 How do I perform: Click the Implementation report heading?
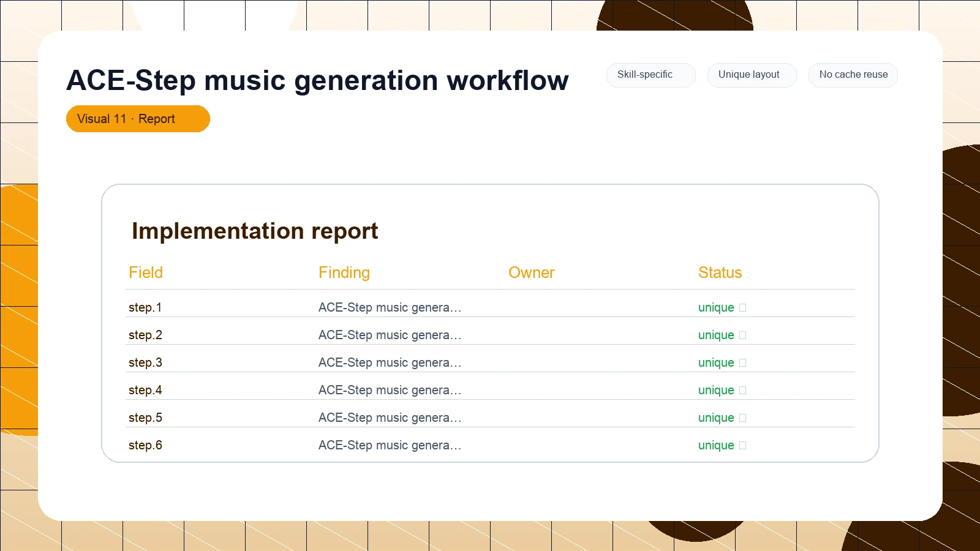[255, 231]
